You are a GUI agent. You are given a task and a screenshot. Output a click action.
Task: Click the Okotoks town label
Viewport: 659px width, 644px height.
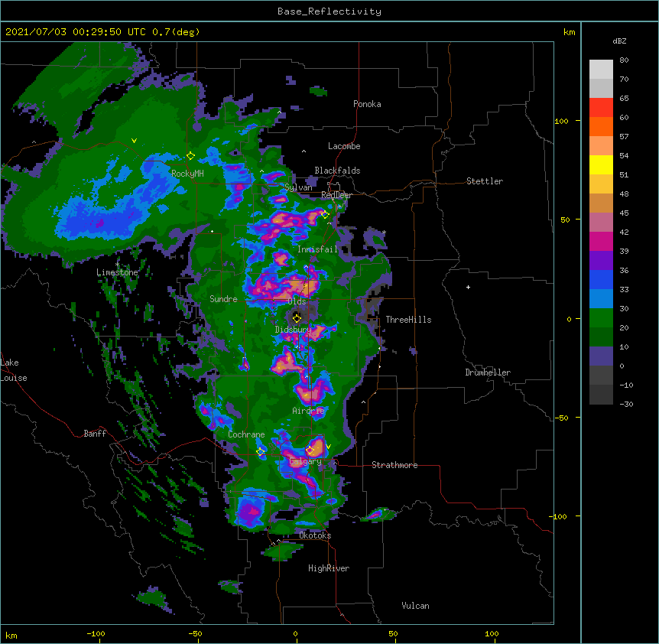click(x=315, y=535)
